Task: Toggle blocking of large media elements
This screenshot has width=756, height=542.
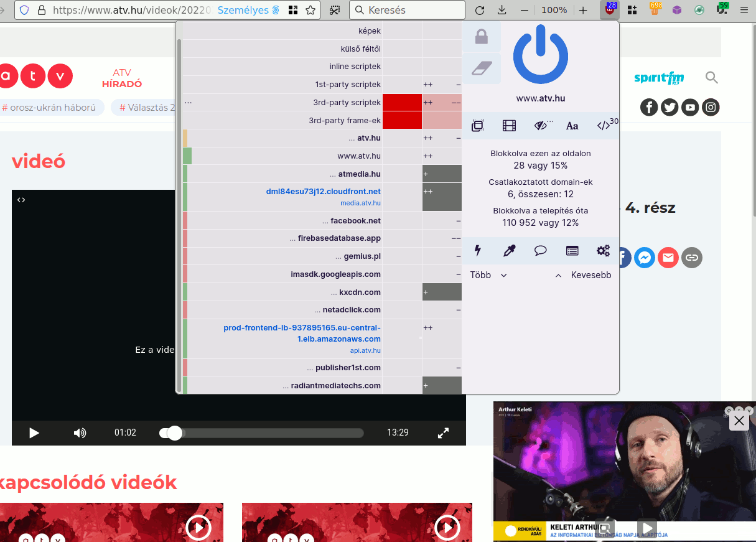Action: point(509,126)
